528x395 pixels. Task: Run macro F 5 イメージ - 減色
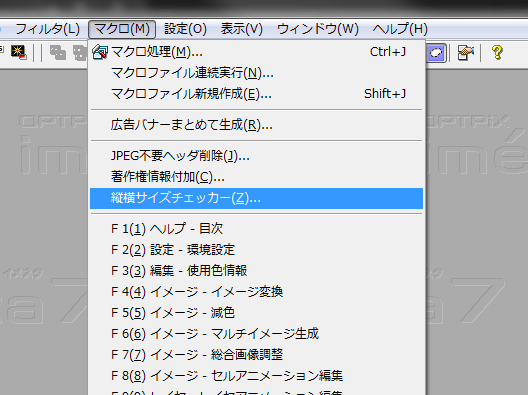click(x=257, y=312)
